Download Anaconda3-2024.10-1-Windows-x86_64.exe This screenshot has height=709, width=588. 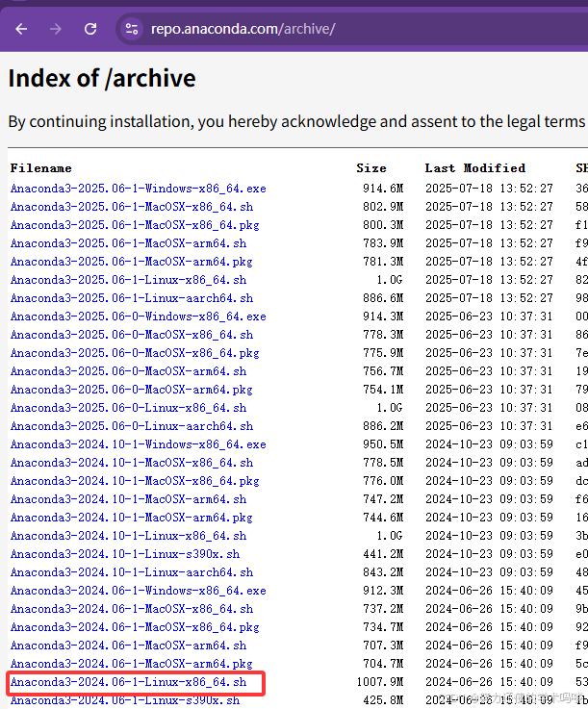click(138, 444)
